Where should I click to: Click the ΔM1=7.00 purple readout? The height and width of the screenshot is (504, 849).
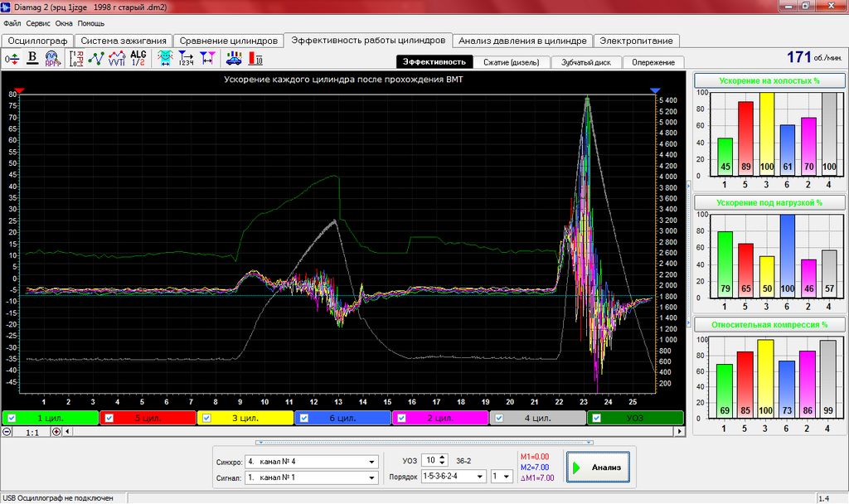click(537, 478)
